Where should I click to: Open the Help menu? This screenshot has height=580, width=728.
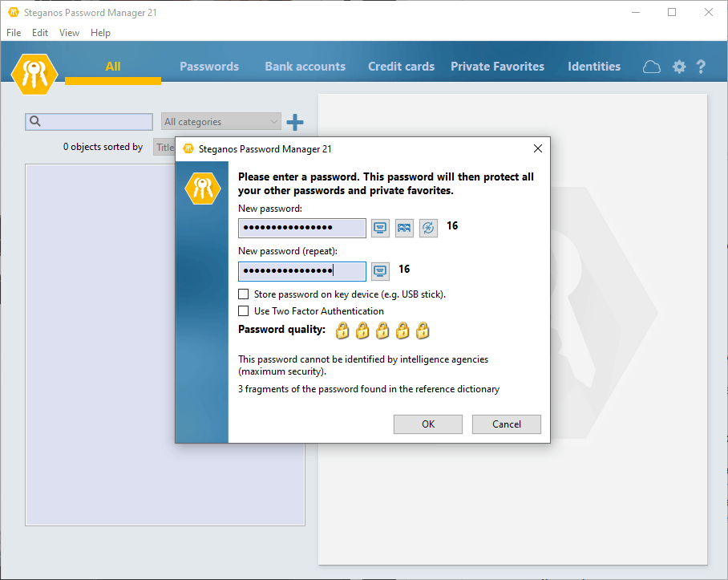click(100, 33)
